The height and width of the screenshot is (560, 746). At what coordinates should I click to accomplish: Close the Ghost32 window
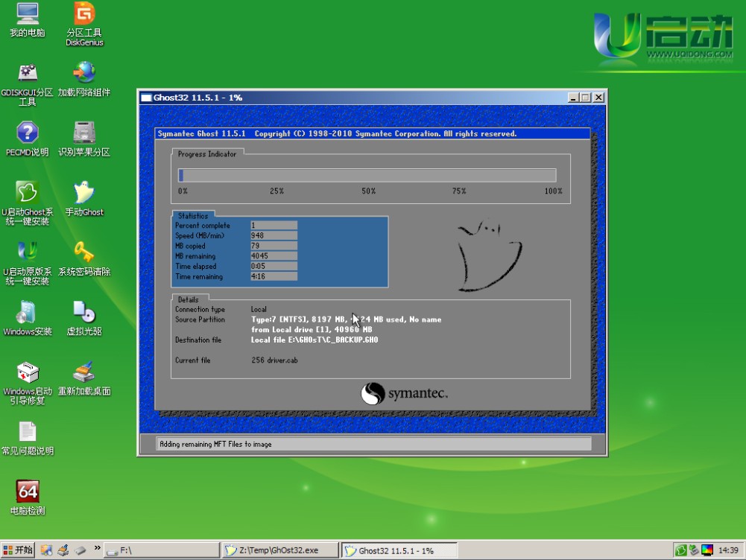[x=598, y=98]
